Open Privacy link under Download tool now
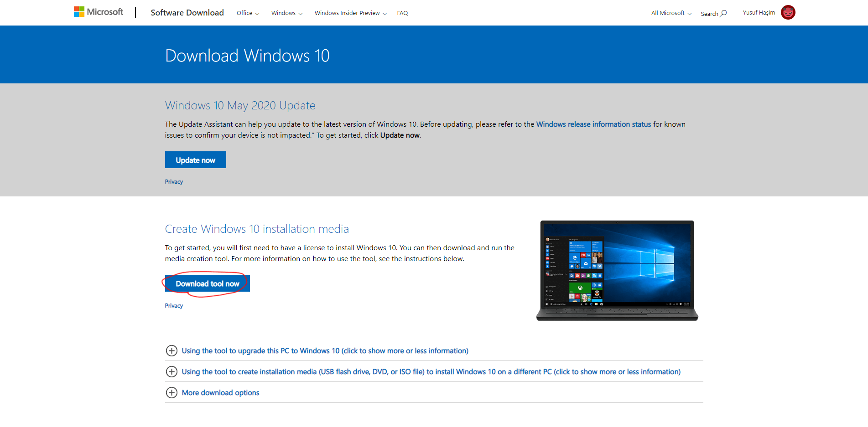This screenshot has height=427, width=868. tap(174, 306)
